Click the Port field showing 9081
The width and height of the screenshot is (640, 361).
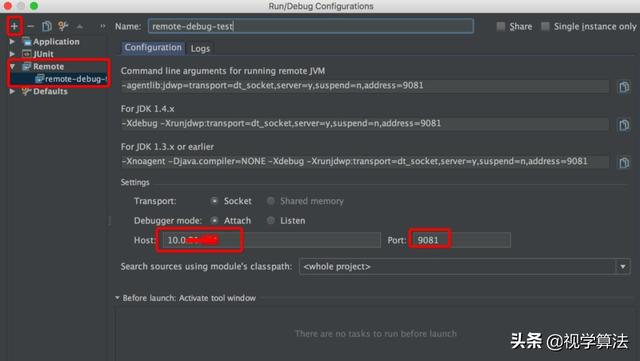click(x=461, y=240)
